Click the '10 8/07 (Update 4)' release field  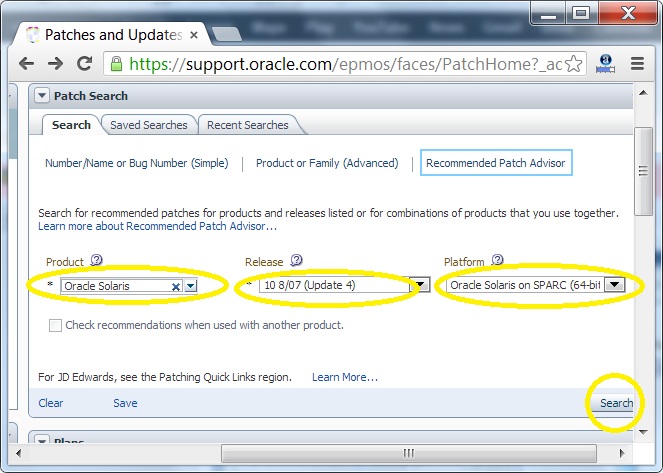pyautogui.click(x=334, y=285)
